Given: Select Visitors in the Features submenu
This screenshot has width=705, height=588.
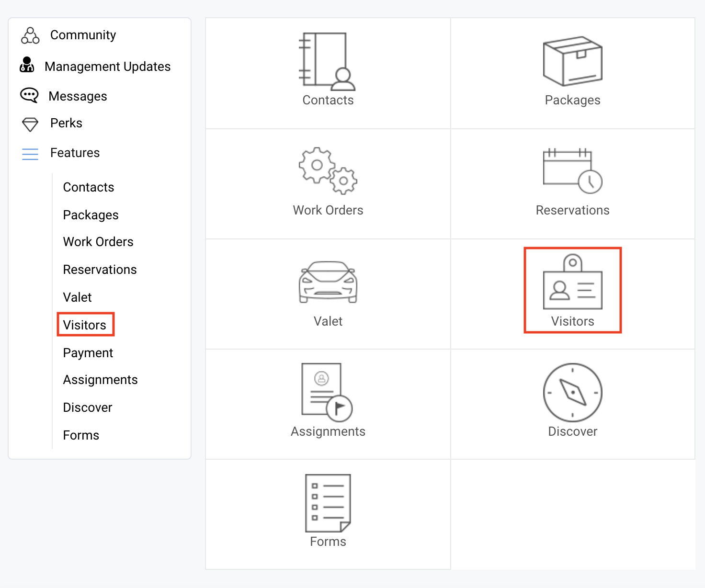Looking at the screenshot, I should pos(85,325).
